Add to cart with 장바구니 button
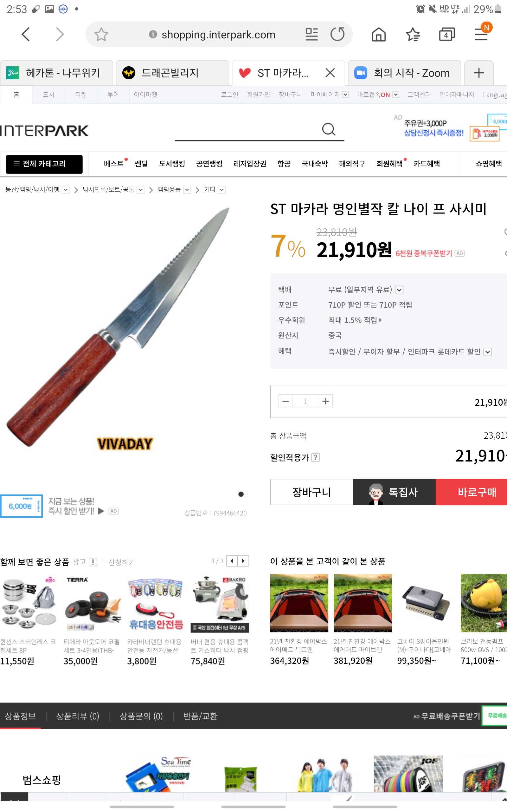The height and width of the screenshot is (812, 507). pyautogui.click(x=311, y=492)
